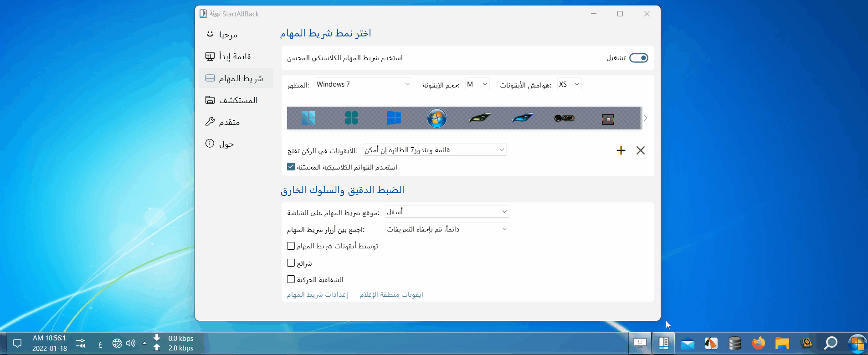Image resolution: width=868 pixels, height=355 pixels.
Task: Open Firefox from the taskbar
Action: [758, 343]
